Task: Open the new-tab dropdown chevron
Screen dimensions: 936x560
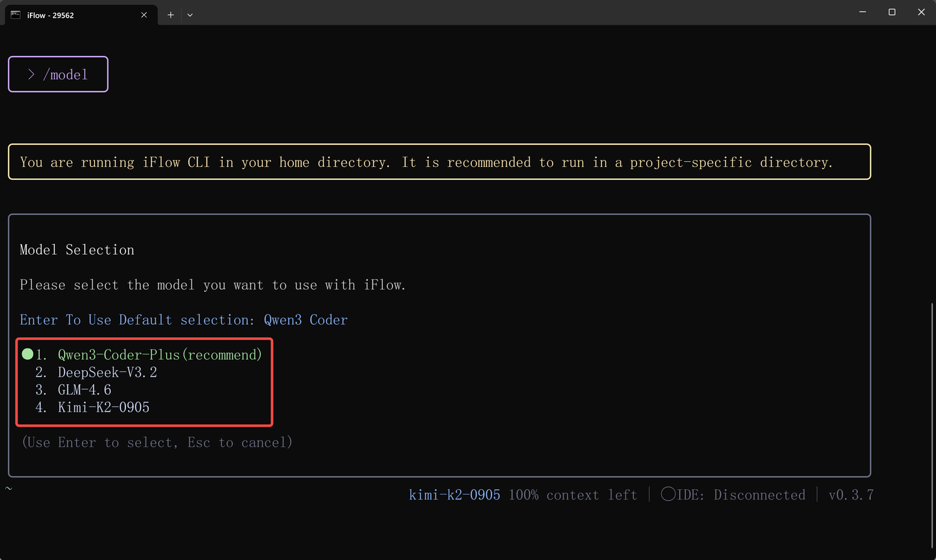Action: tap(190, 14)
